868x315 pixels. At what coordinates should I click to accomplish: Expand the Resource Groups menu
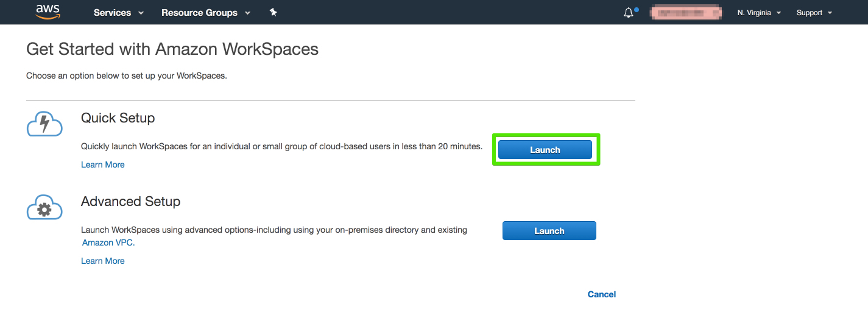click(206, 12)
